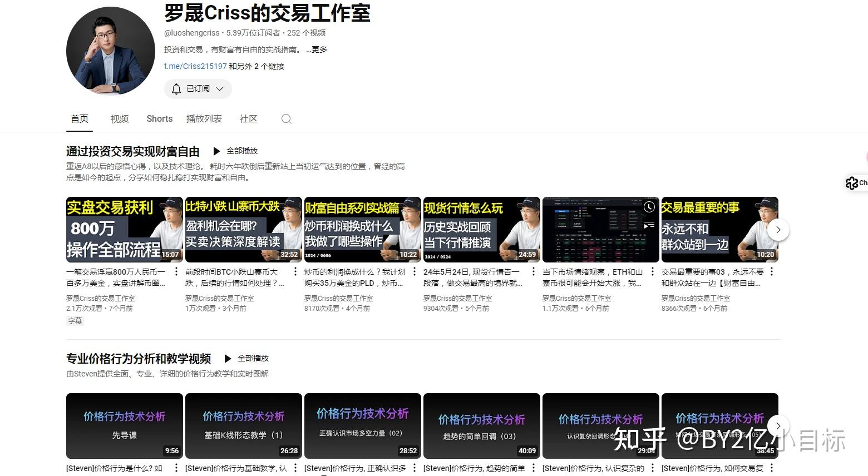Click the play icon beside 全部播放 for 通过投资交易实现财富自由
This screenshot has height=476, width=868.
216,151
